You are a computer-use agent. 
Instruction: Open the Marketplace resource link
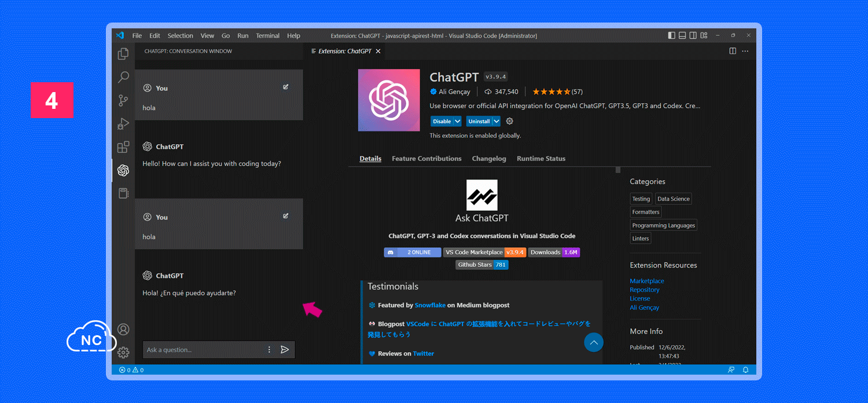pos(647,281)
